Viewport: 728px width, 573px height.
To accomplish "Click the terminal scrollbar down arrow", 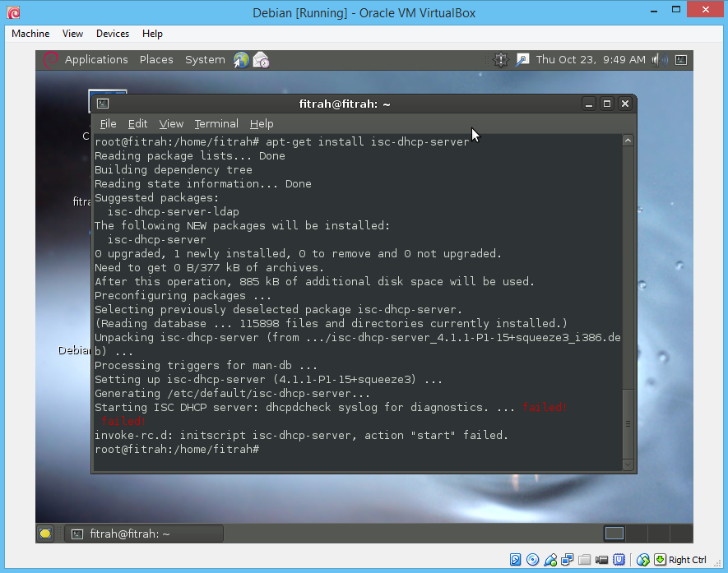I will tap(628, 464).
